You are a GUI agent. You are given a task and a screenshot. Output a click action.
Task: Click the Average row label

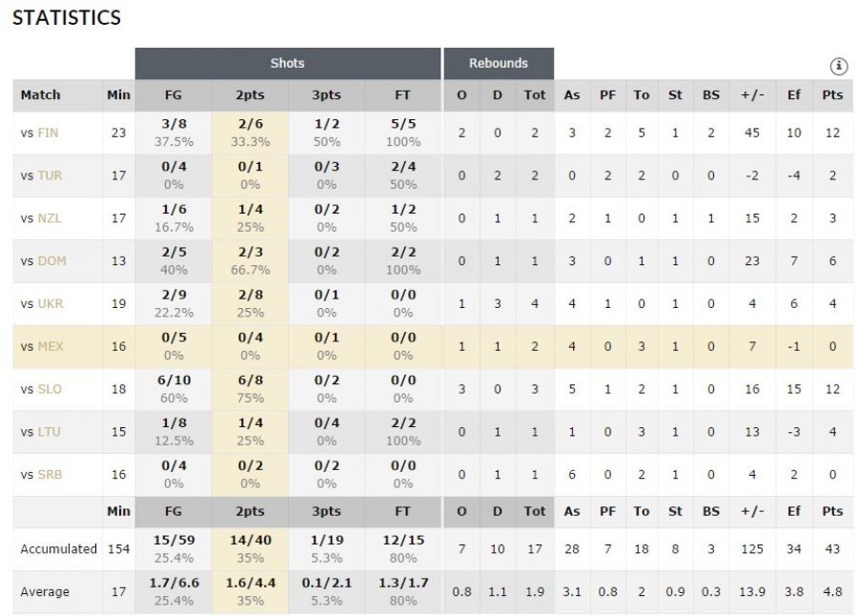pyautogui.click(x=45, y=591)
